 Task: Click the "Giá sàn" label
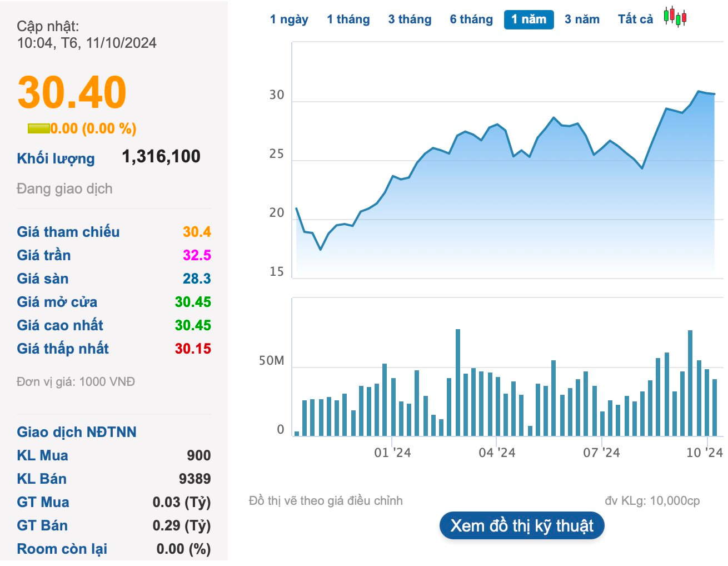click(x=43, y=279)
